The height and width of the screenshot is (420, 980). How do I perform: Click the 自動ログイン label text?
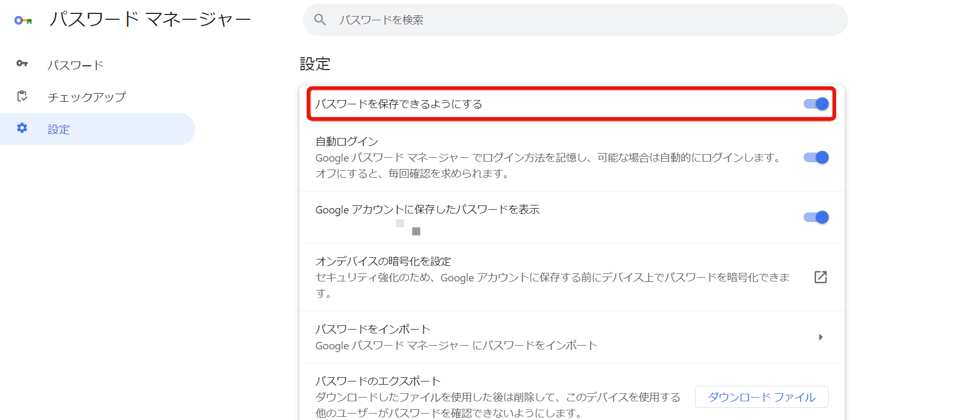tap(347, 141)
